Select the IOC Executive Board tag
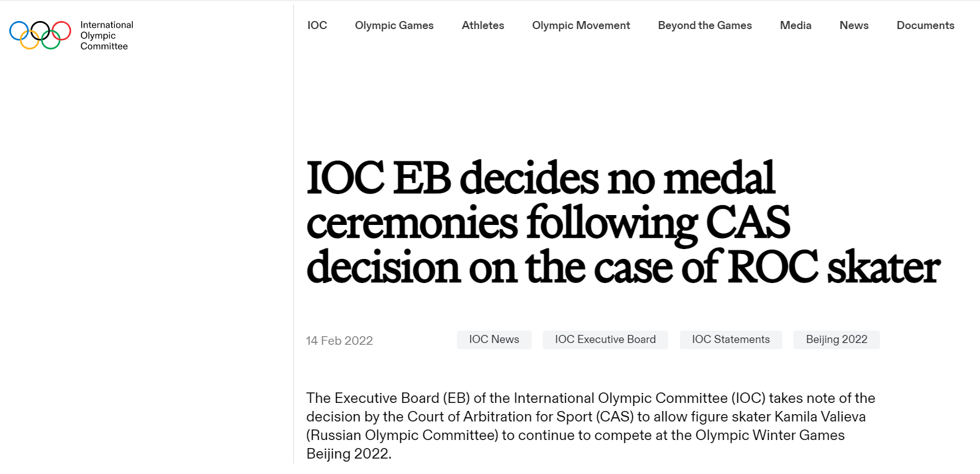Screen dimensions: 980x474 point(605,339)
